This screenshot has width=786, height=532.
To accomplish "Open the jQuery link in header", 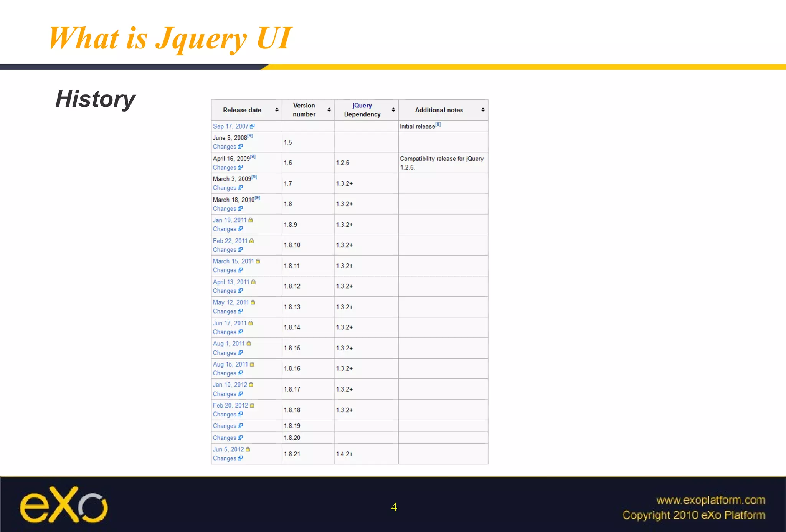I will 362,106.
